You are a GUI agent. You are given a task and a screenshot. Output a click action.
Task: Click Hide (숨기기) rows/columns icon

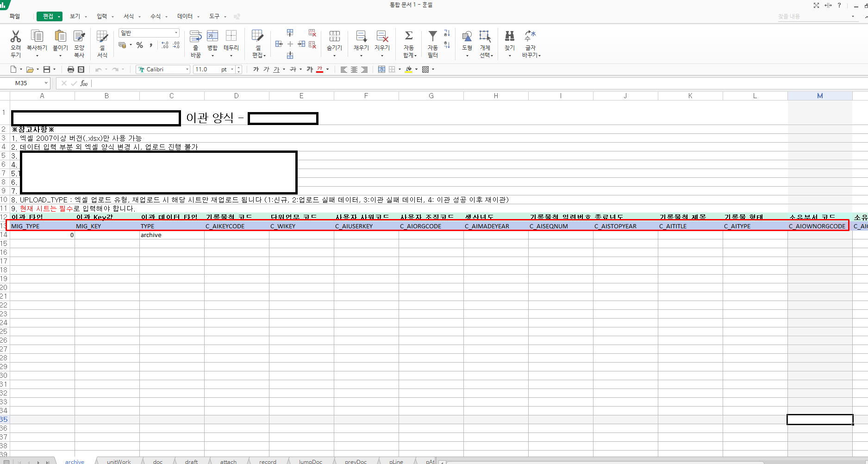[334, 36]
